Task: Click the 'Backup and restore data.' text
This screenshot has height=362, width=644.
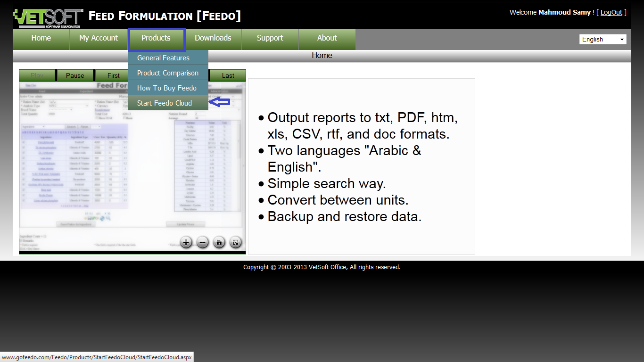Action: 345,216
